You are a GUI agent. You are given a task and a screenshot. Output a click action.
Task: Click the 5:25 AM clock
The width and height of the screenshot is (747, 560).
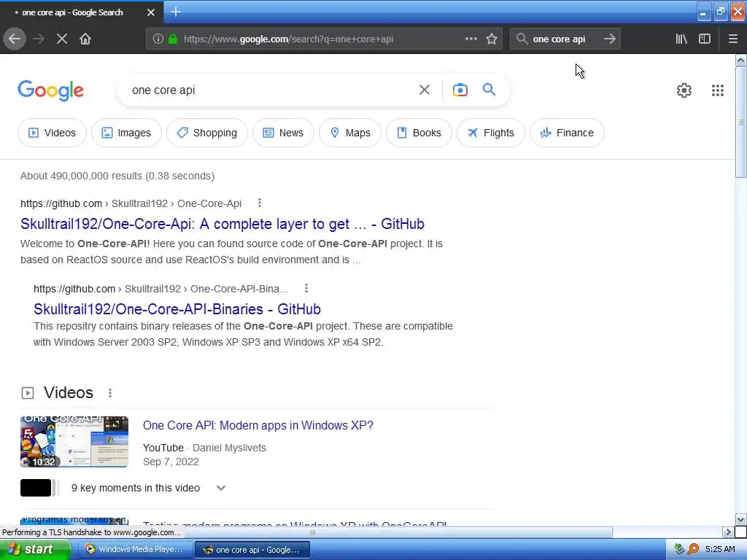click(720, 549)
